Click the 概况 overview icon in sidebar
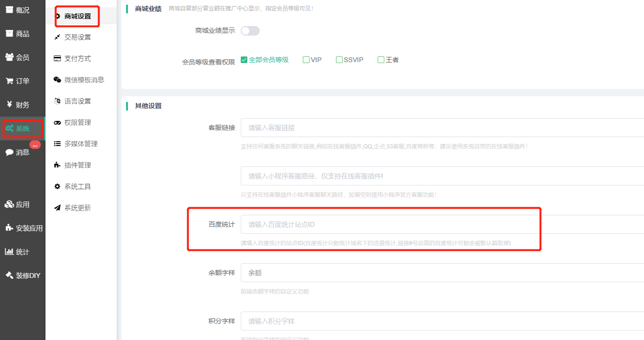 (9, 10)
